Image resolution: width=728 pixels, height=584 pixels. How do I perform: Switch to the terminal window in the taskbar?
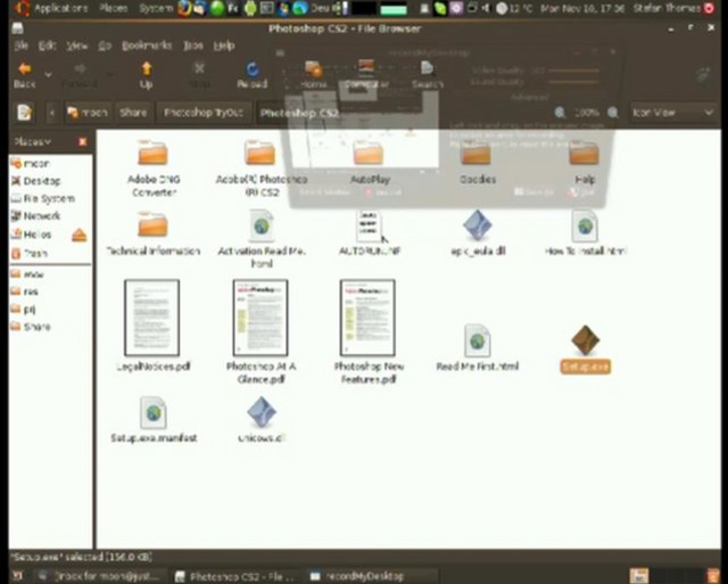click(101, 576)
